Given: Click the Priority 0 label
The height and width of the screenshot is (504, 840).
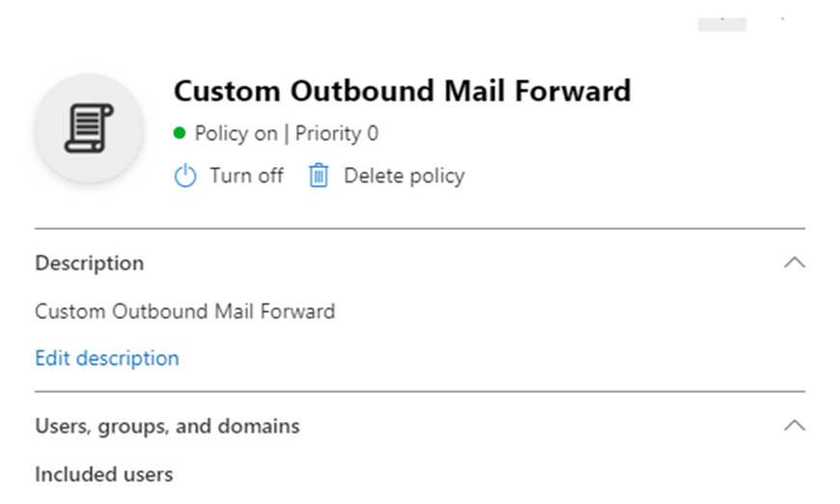Looking at the screenshot, I should tap(337, 133).
